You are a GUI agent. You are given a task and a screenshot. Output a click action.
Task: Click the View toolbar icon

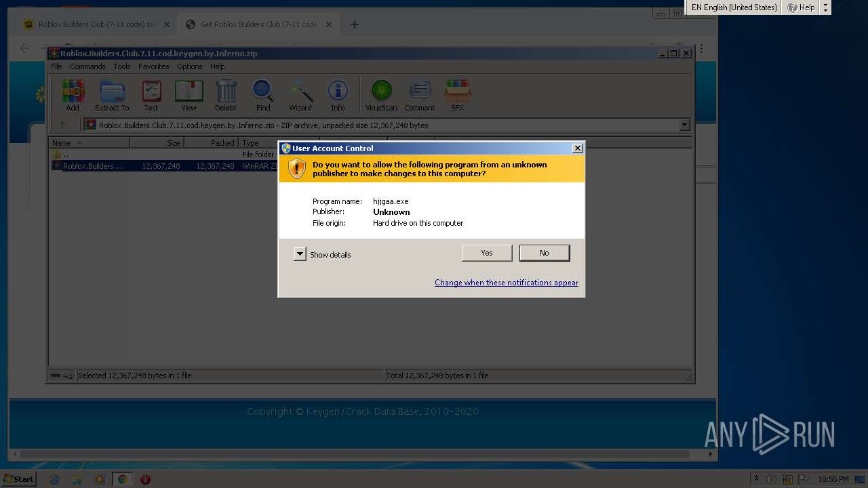[x=189, y=95]
